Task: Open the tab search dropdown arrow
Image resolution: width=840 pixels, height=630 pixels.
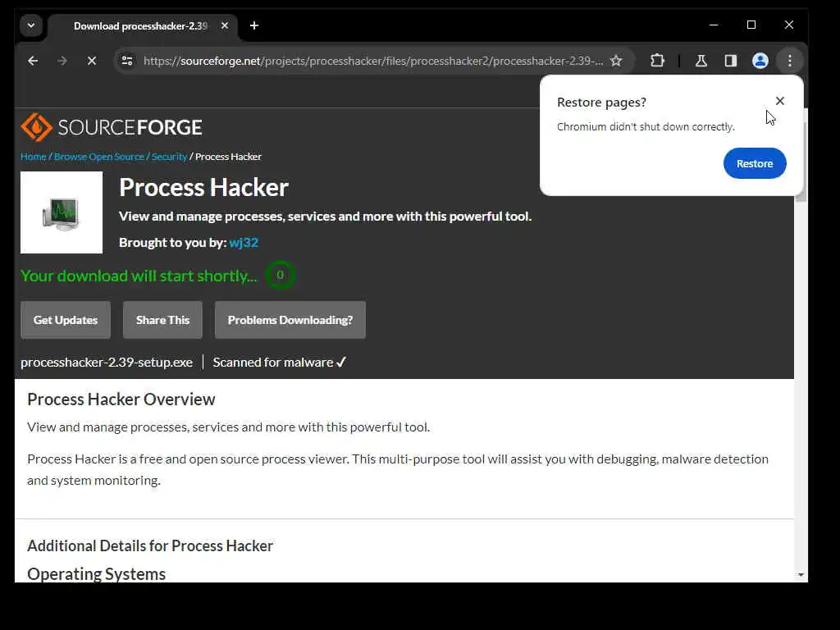Action: coord(31,25)
